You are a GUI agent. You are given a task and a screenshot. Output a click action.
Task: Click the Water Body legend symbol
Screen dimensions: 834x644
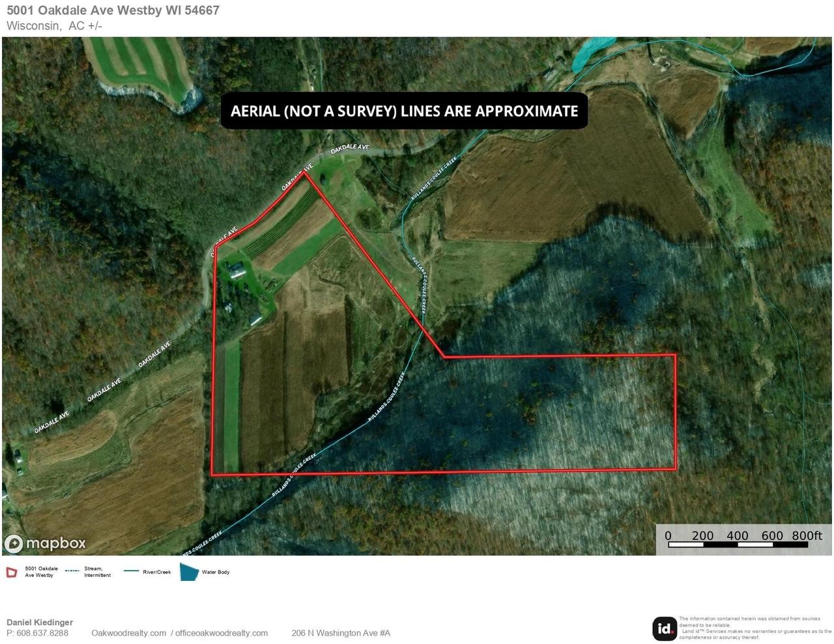pos(189,572)
